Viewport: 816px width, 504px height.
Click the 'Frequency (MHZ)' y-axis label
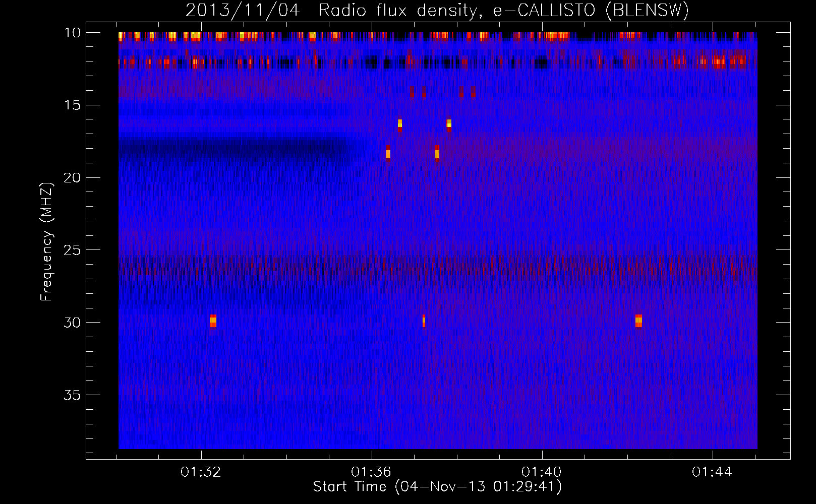(46, 242)
